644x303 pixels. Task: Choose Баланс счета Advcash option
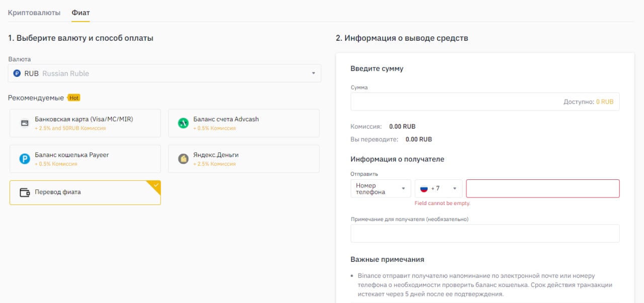[x=244, y=123]
